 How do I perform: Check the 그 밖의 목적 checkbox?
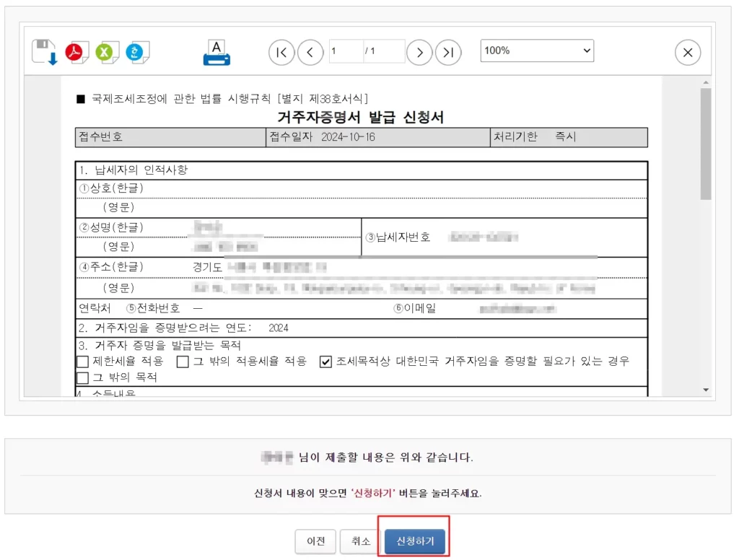tap(82, 377)
